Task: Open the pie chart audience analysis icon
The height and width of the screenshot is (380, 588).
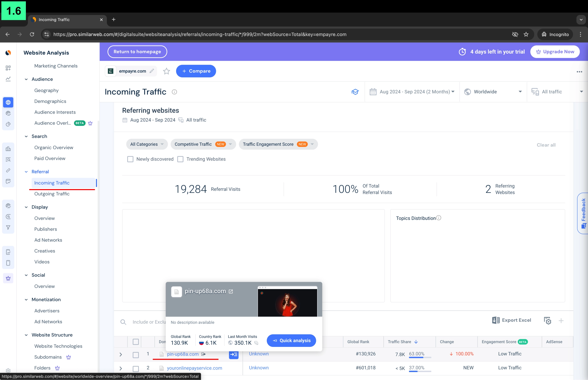Action: point(8,124)
